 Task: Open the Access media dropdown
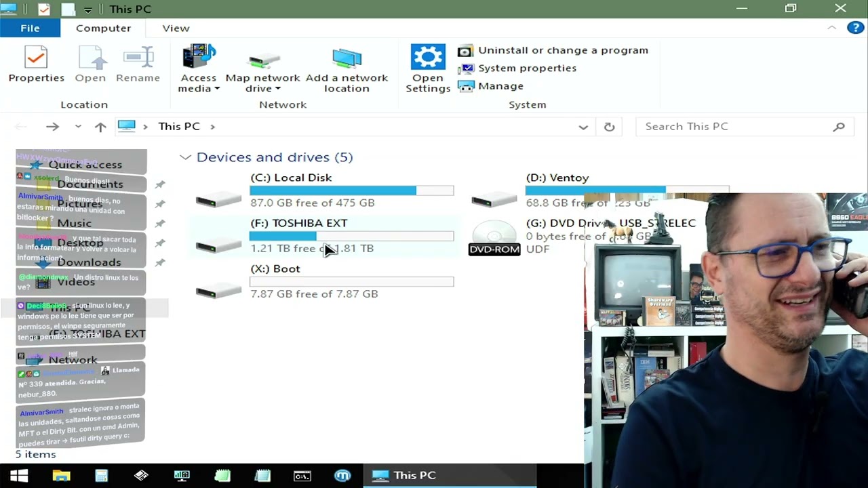click(x=198, y=68)
